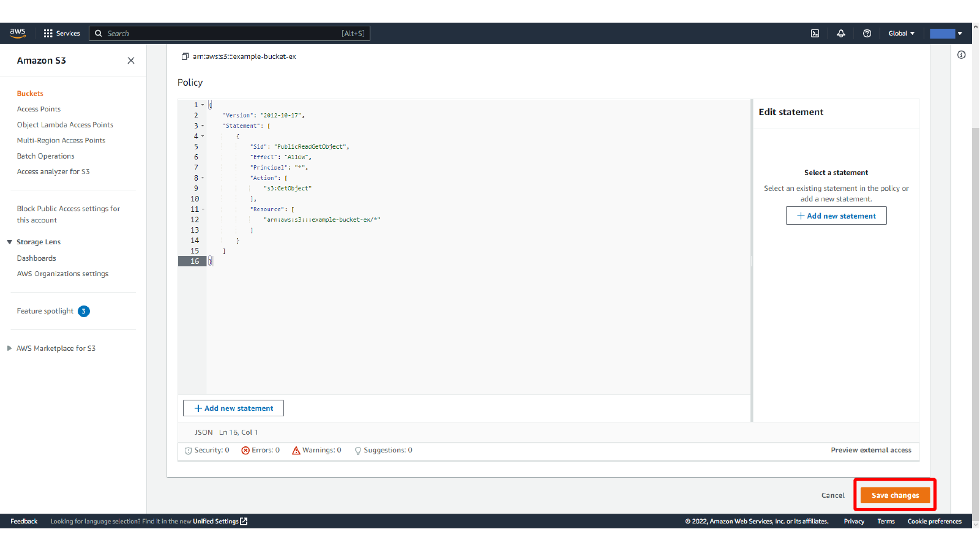Open Block Public Access settings for this account
Viewport: 980px width, 551px height.
69,214
